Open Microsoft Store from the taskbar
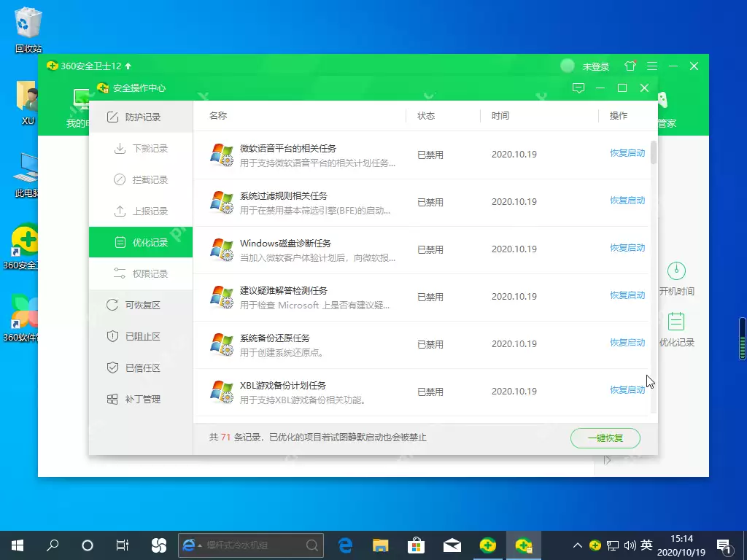 click(416, 545)
